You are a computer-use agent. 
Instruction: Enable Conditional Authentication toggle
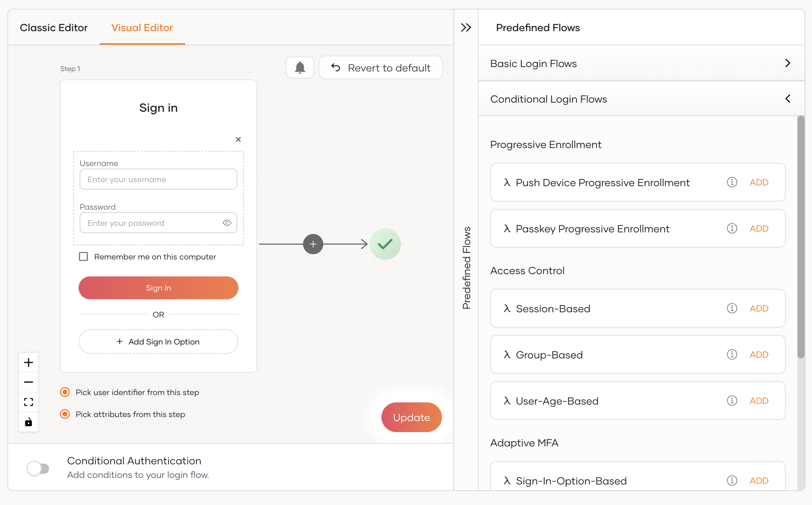point(38,468)
